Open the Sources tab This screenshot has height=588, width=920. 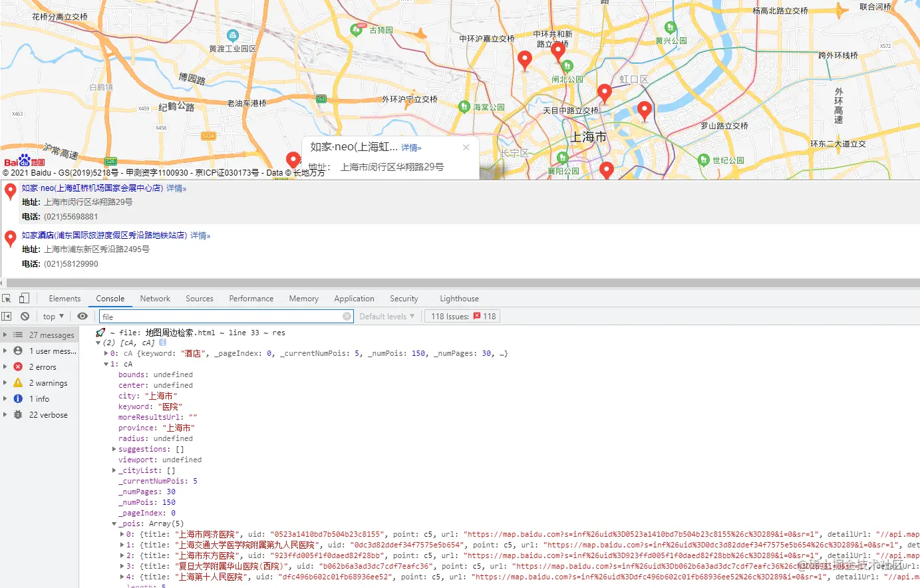pyautogui.click(x=200, y=299)
